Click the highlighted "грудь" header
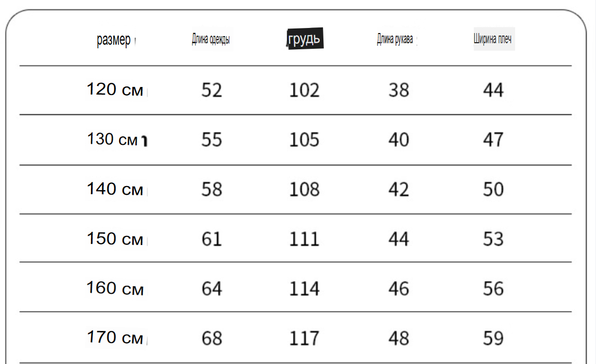 (x=305, y=38)
